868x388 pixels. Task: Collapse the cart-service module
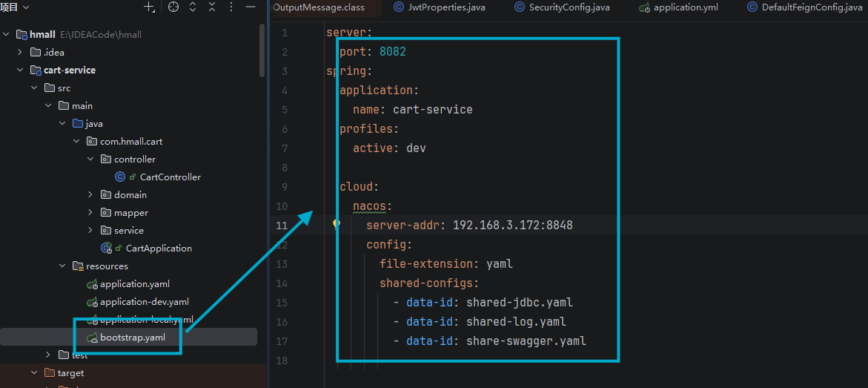click(21, 70)
